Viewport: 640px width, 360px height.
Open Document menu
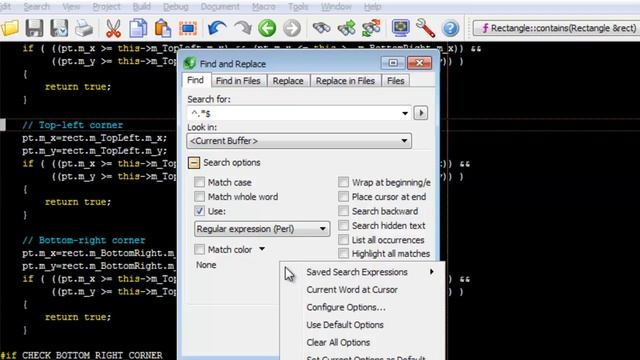[220, 7]
